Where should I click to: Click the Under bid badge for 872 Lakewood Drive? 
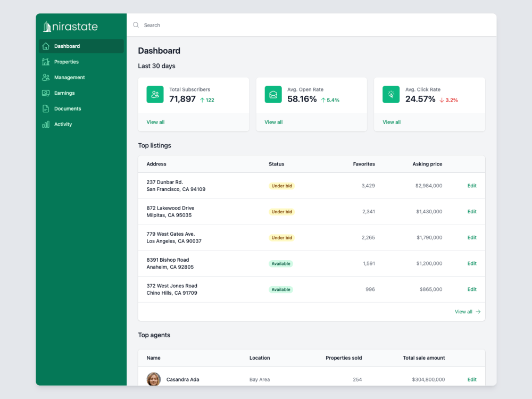click(281, 211)
